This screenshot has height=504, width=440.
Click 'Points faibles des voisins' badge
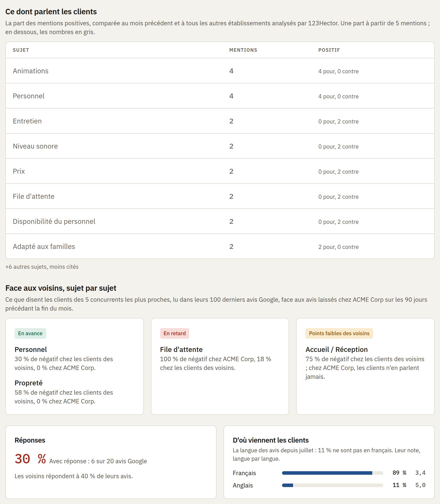pos(339,333)
